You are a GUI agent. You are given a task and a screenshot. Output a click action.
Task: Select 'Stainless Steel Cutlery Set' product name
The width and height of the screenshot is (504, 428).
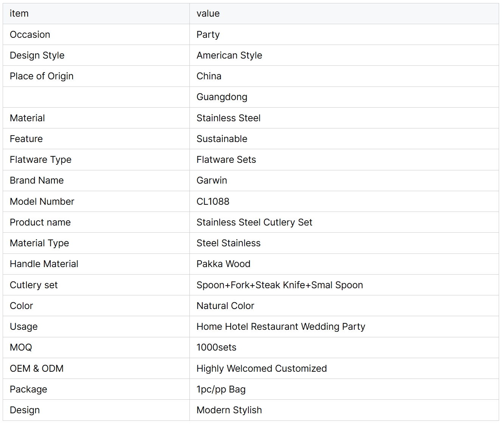(x=254, y=222)
